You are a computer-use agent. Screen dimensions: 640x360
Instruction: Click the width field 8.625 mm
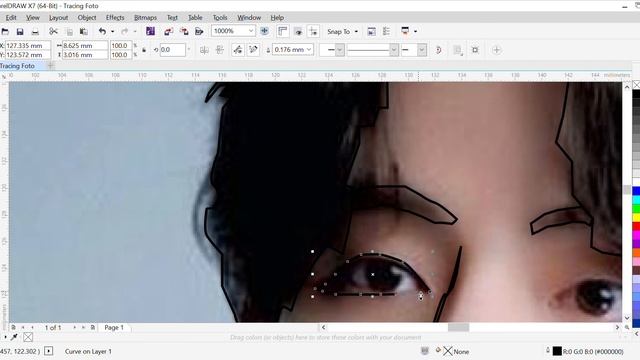tap(85, 46)
